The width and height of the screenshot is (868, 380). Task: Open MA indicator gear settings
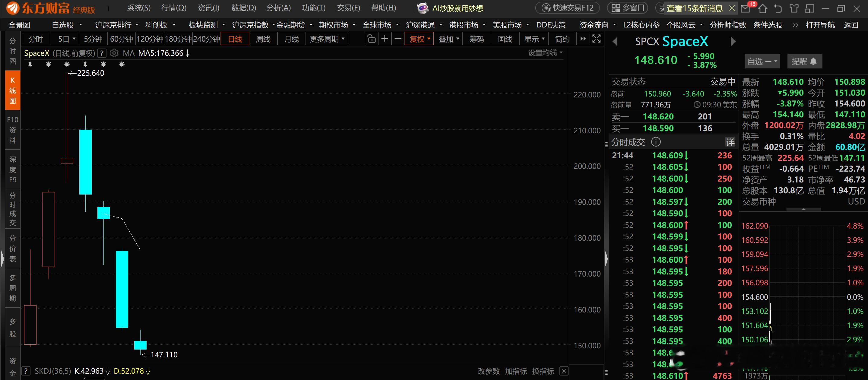click(114, 53)
